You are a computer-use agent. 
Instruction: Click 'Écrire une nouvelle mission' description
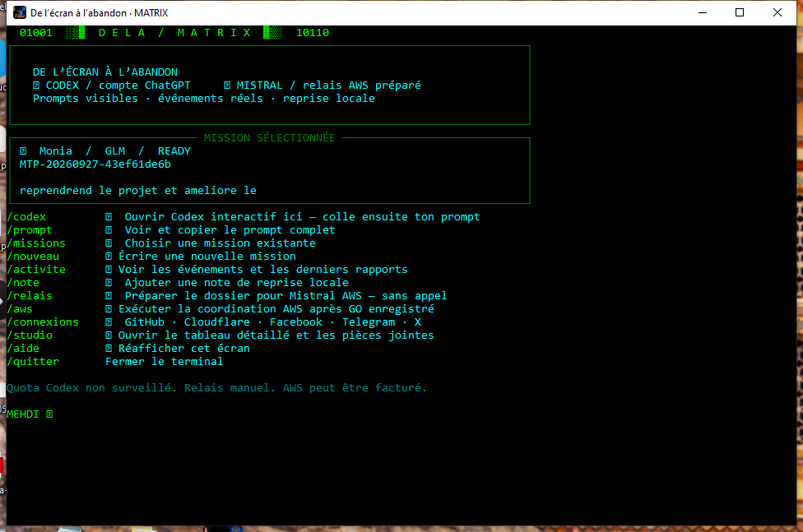pos(207,256)
